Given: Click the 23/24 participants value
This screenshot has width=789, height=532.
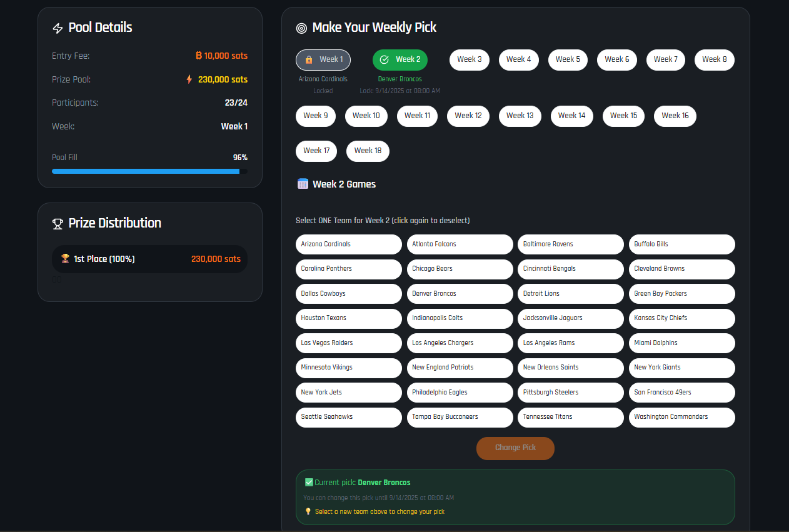Looking at the screenshot, I should (236, 103).
